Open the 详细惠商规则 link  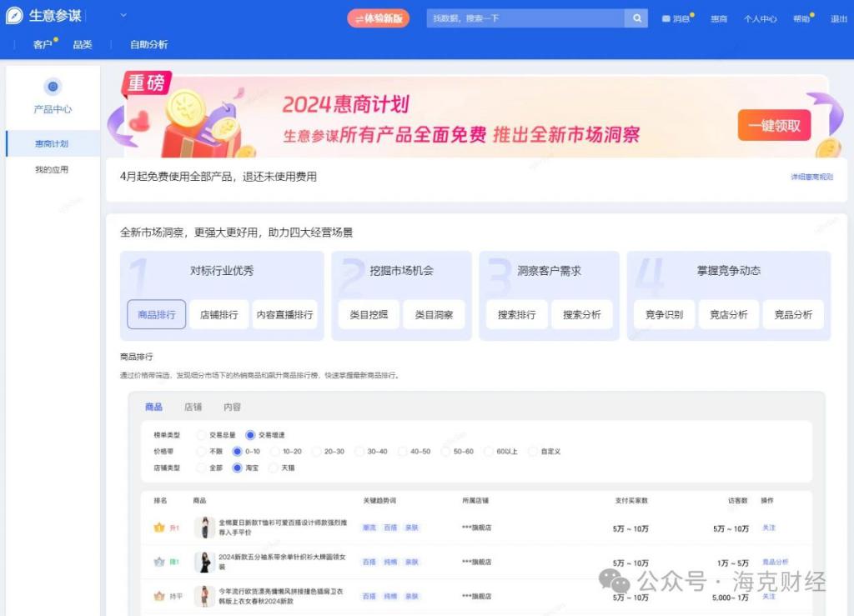[x=811, y=177]
